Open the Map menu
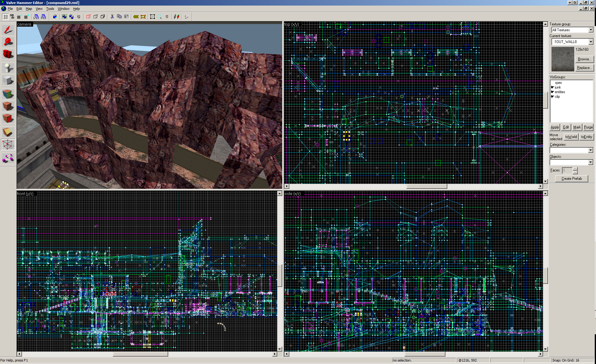This screenshot has width=596, height=364. tap(29, 9)
